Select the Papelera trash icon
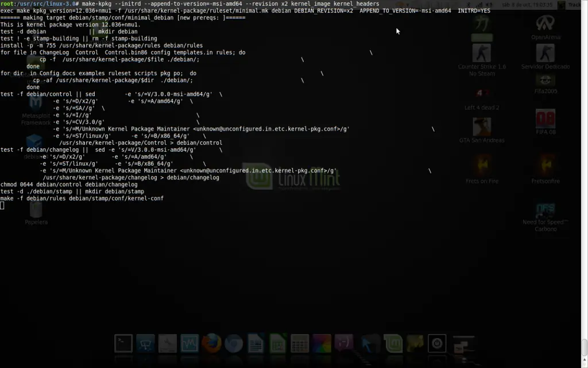 pos(36,212)
